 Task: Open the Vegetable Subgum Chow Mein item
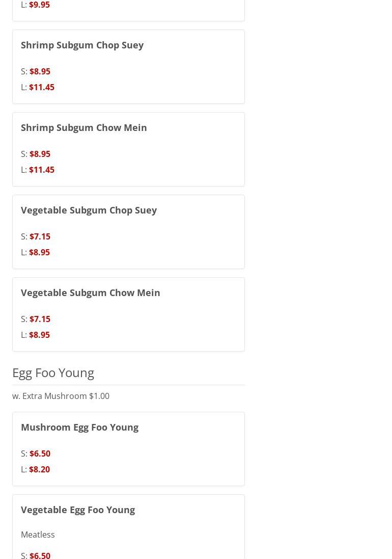point(90,292)
